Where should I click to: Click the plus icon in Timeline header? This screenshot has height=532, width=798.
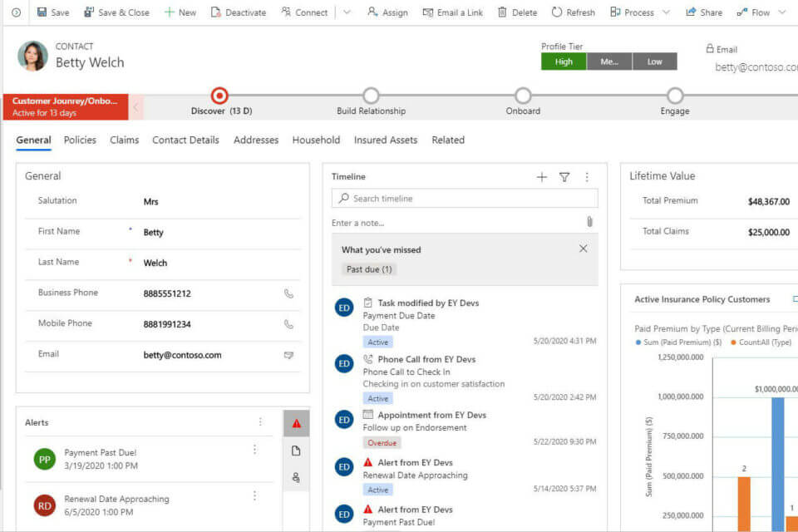(x=542, y=177)
